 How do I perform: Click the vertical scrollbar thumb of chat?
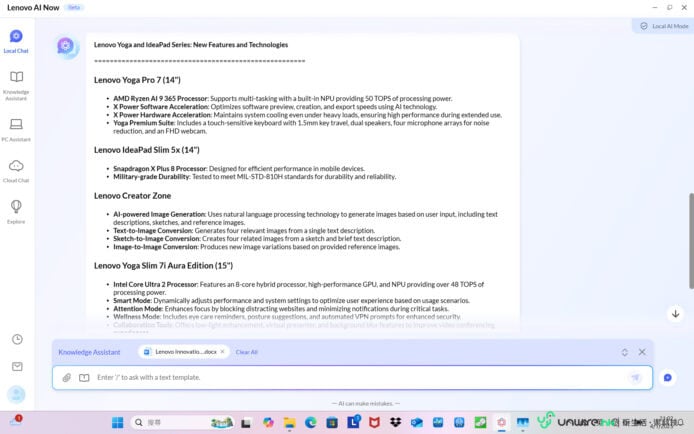tap(691, 241)
